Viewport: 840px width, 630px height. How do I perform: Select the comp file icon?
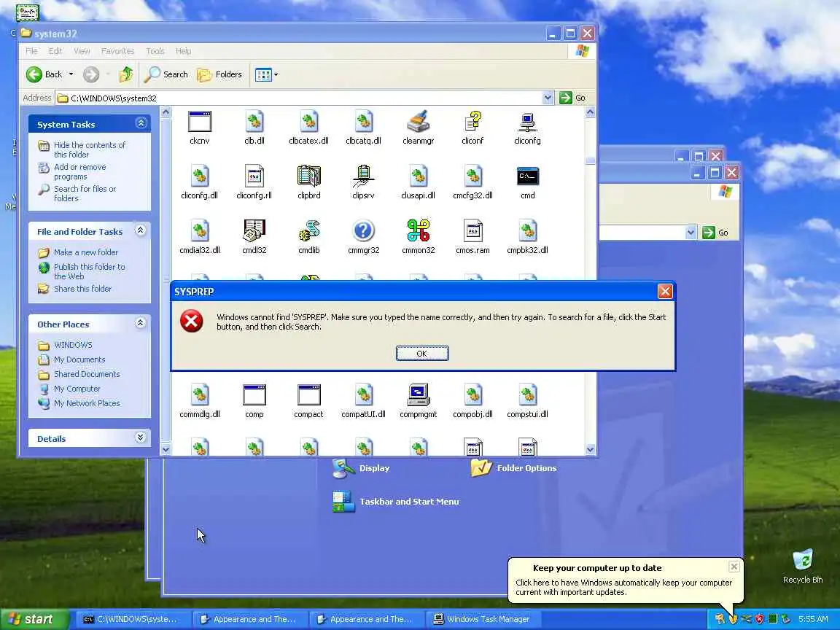[x=254, y=394]
